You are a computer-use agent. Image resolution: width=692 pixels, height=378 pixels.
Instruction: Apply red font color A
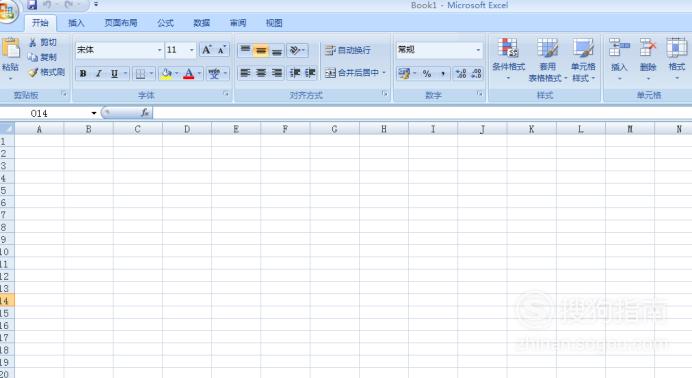(x=188, y=74)
